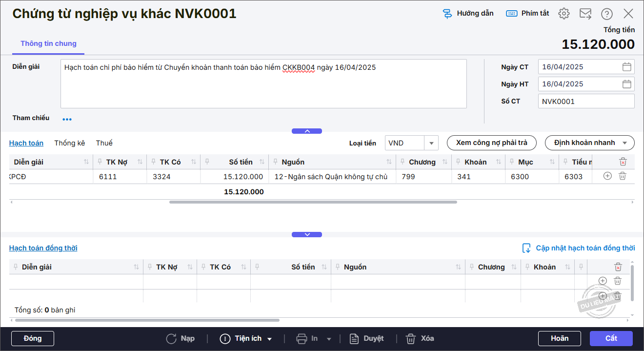Collapse the general info section chevron up
The height and width of the screenshot is (351, 644).
(307, 131)
